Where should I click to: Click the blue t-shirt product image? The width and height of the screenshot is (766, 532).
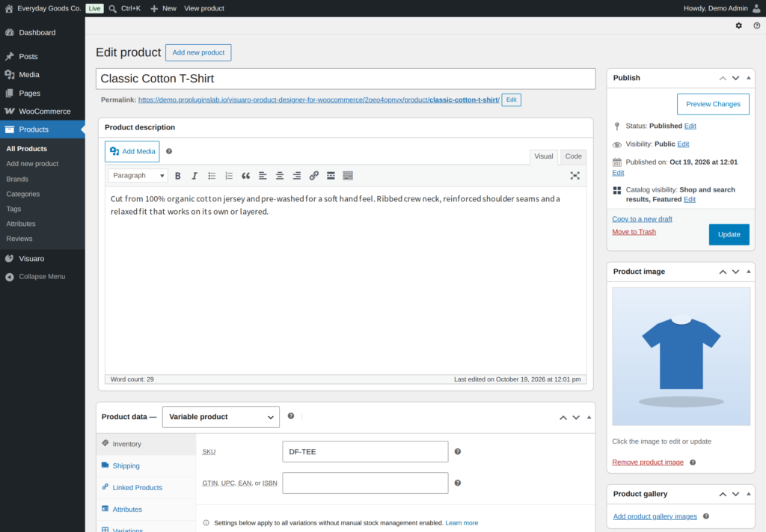tap(681, 356)
